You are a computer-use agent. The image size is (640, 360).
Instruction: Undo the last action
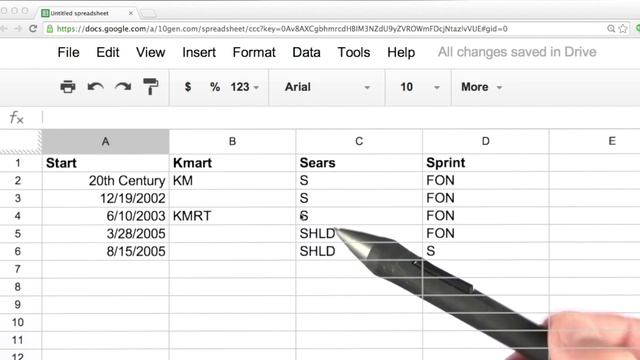tap(96, 87)
